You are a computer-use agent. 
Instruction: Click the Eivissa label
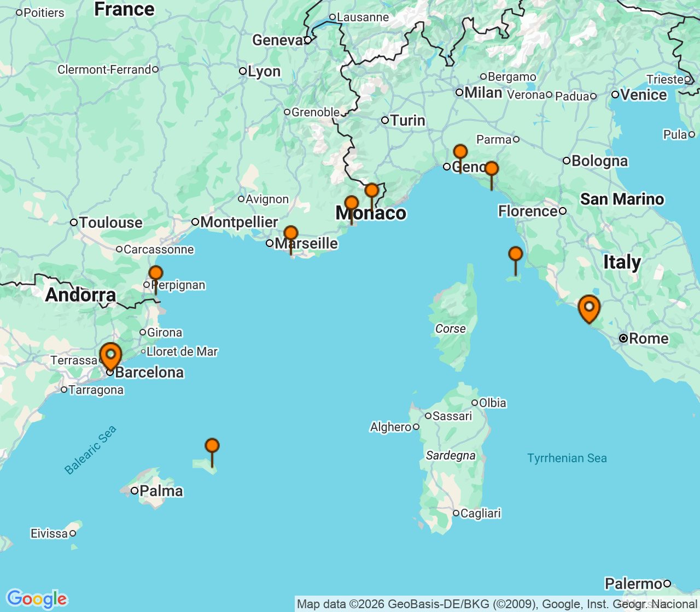point(49,533)
